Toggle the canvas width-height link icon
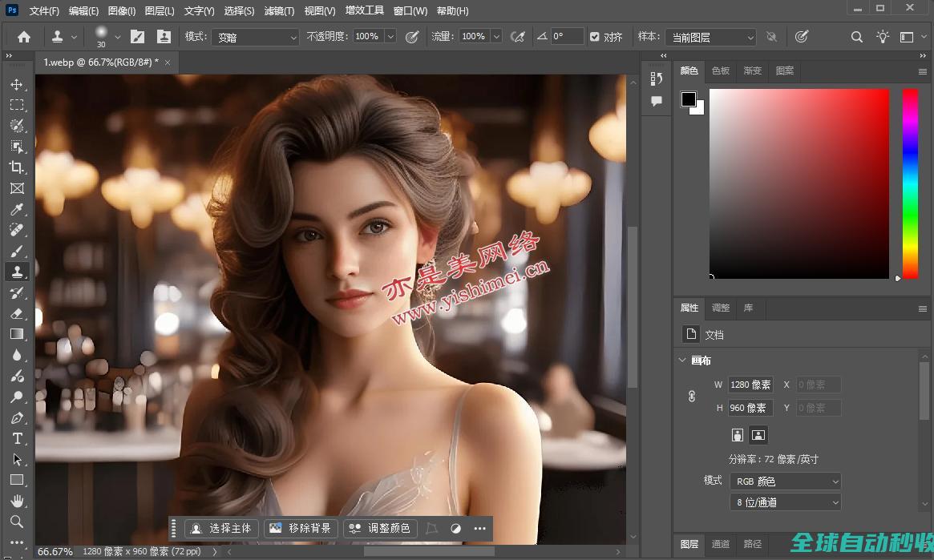The image size is (934, 560). 692,396
